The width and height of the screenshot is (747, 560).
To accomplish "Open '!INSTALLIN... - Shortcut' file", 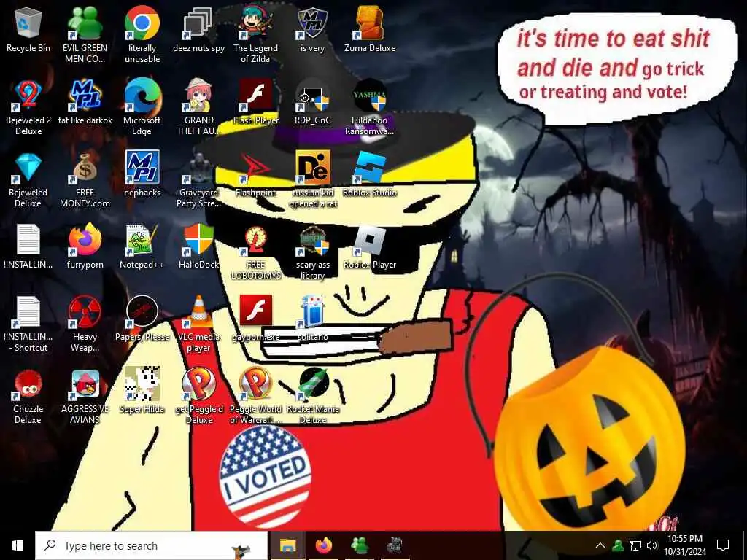I will tap(28, 324).
